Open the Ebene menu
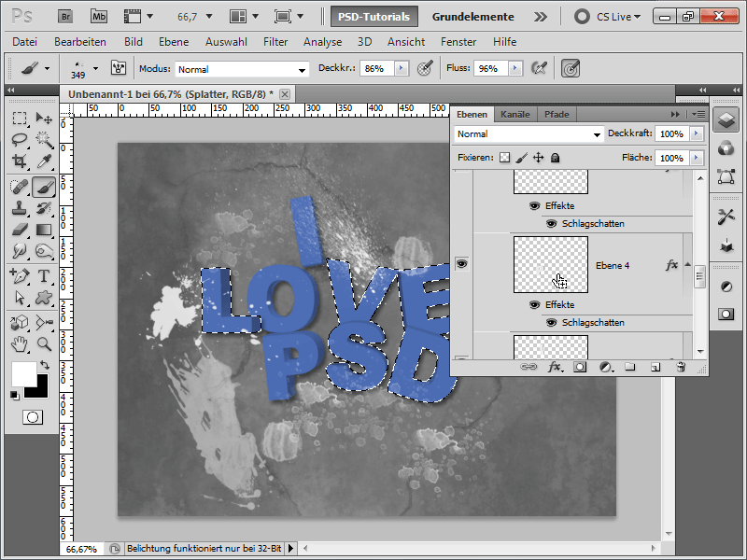Screen dimensions: 747x560 (174, 42)
